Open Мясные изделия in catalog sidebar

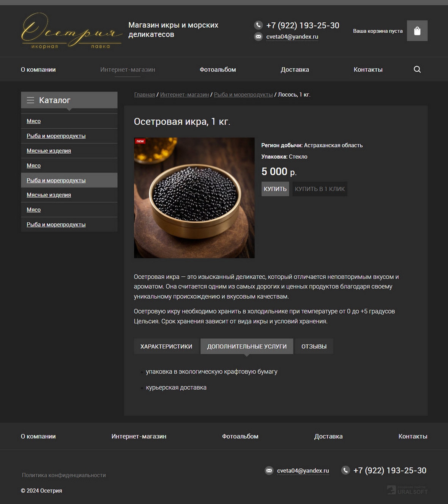[x=49, y=151]
